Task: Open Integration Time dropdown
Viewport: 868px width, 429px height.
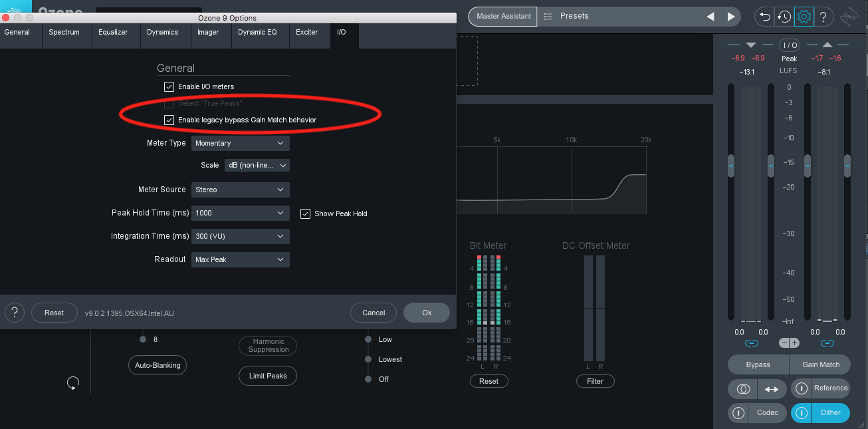Action: click(x=241, y=236)
